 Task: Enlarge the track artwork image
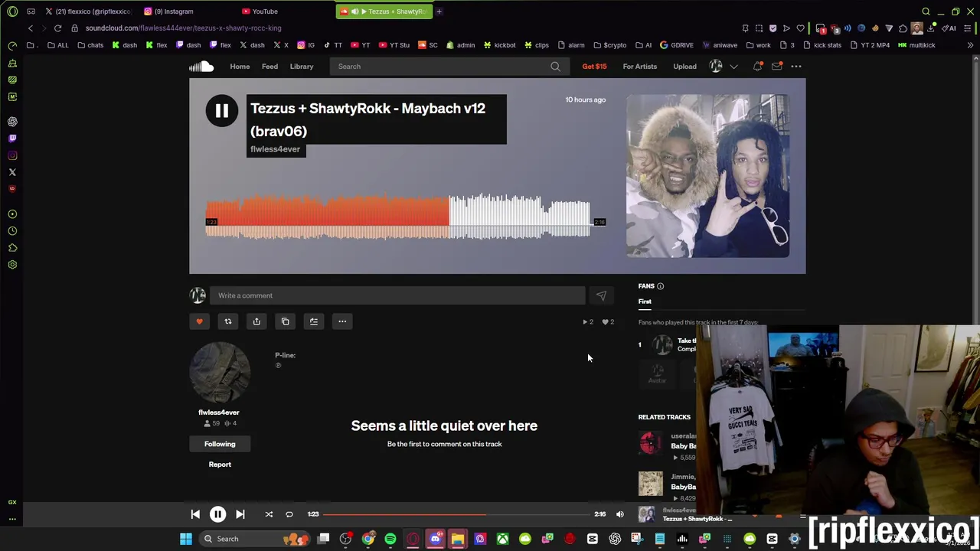707,176
